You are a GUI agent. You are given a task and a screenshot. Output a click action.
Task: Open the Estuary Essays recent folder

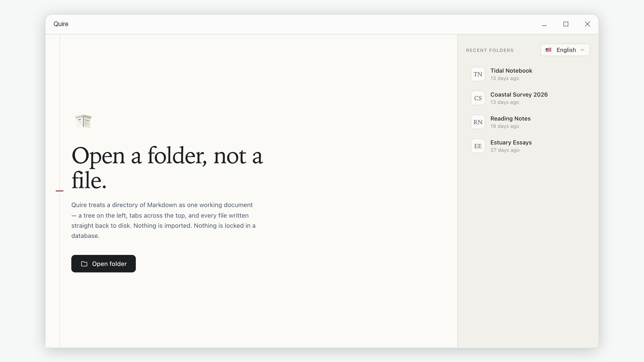click(x=528, y=146)
